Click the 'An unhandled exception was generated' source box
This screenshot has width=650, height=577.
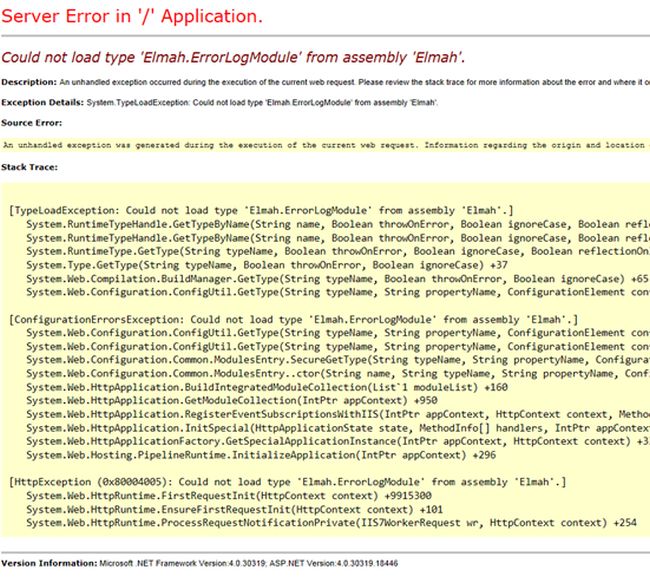(325, 145)
